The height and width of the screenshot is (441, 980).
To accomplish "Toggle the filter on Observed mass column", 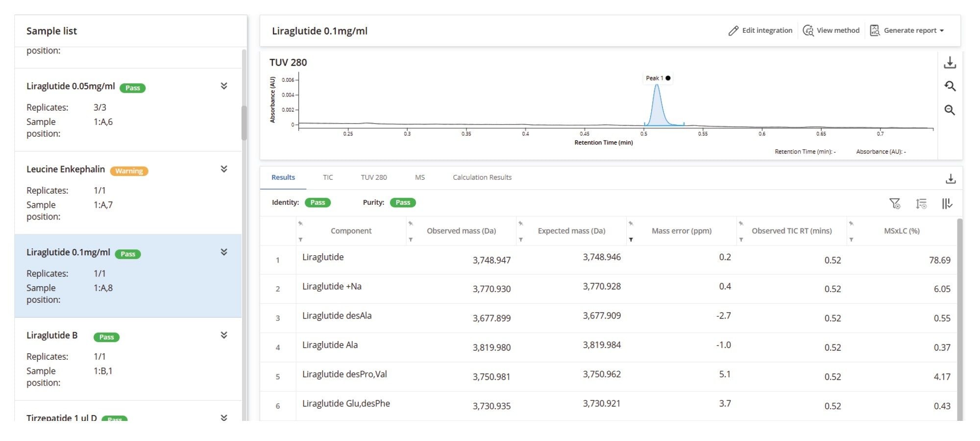I will (411, 240).
